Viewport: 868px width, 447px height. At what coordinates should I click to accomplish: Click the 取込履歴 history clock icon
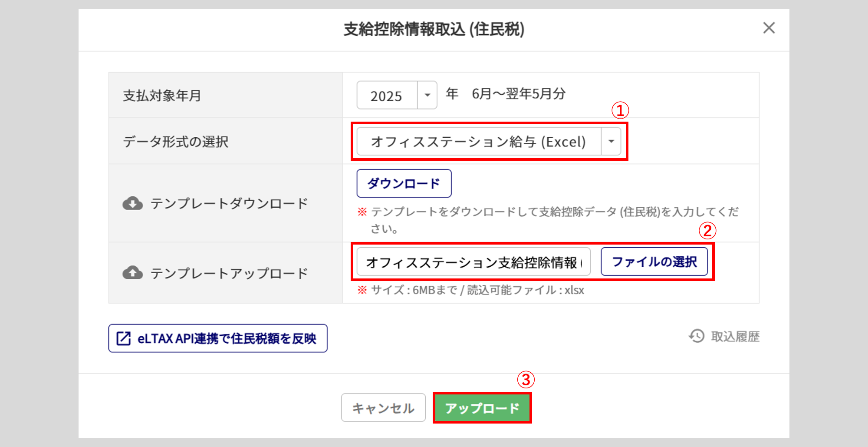pos(697,336)
